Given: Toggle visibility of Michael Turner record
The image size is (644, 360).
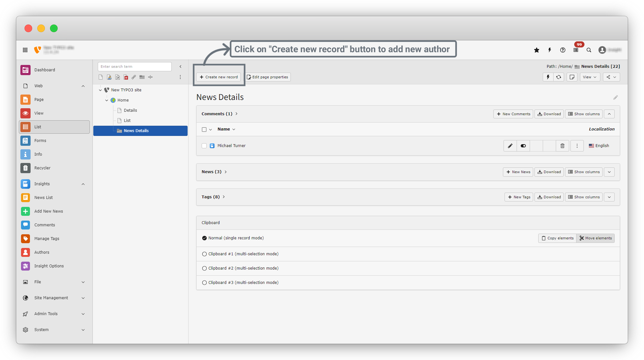Looking at the screenshot, I should (523, 146).
